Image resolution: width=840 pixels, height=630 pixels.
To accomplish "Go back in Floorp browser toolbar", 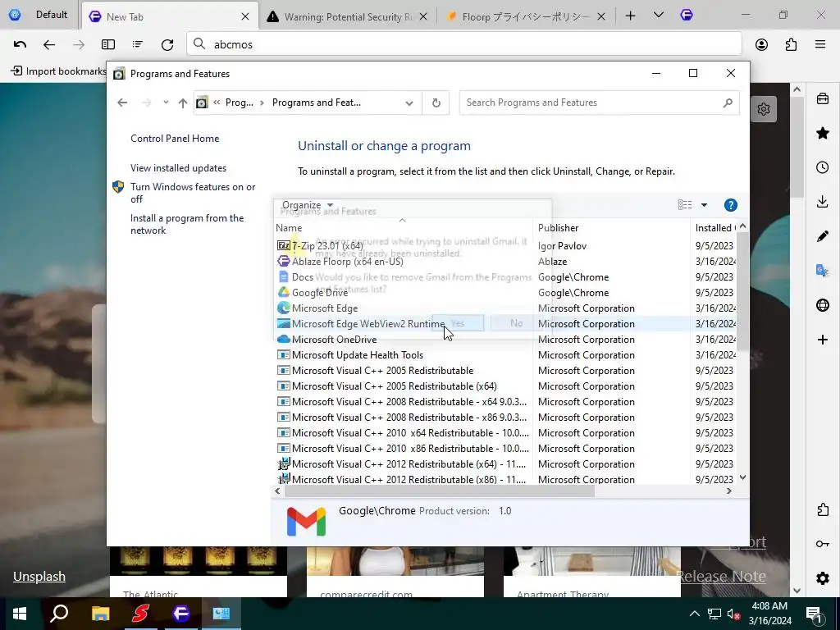I will click(49, 44).
